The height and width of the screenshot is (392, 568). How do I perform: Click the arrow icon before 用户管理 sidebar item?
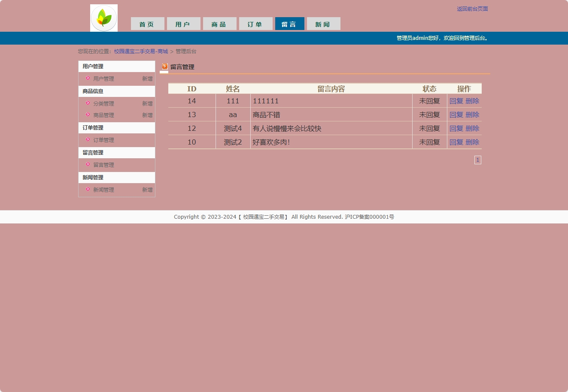tap(88, 78)
